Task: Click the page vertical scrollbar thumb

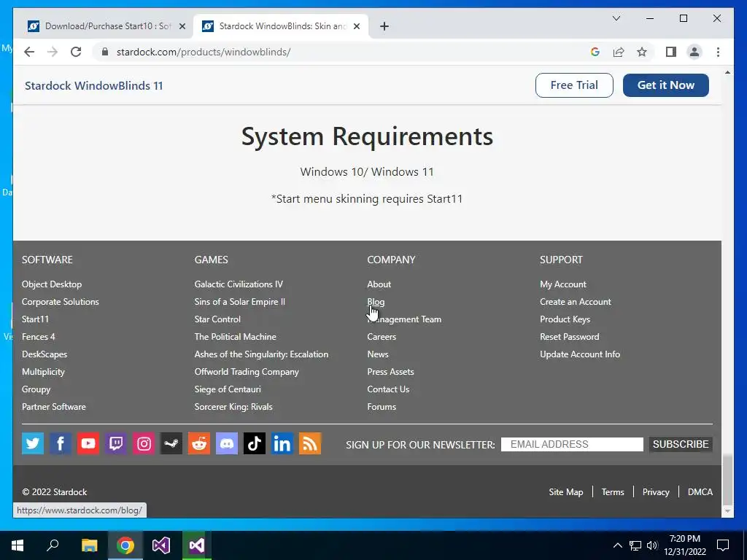Action: coord(727,480)
